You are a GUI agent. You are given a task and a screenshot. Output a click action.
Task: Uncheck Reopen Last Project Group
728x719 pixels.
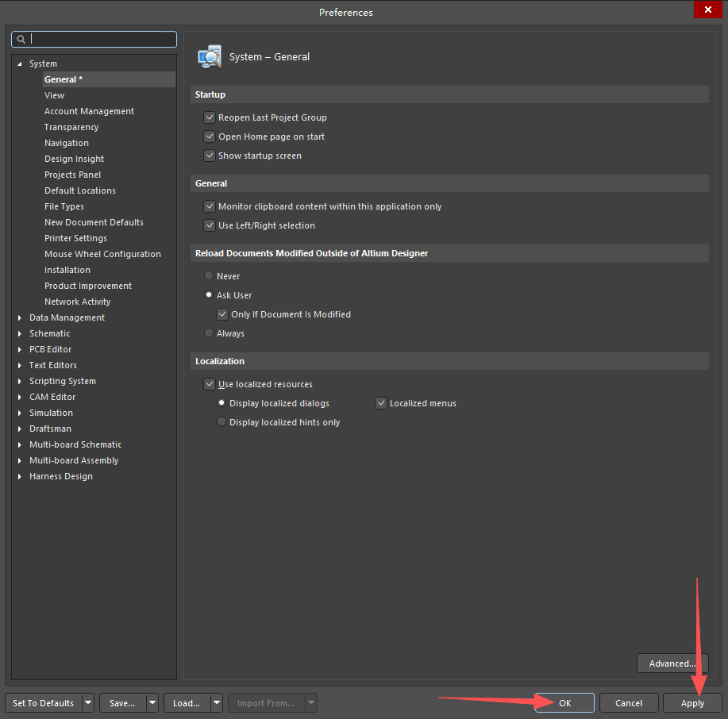click(x=210, y=117)
